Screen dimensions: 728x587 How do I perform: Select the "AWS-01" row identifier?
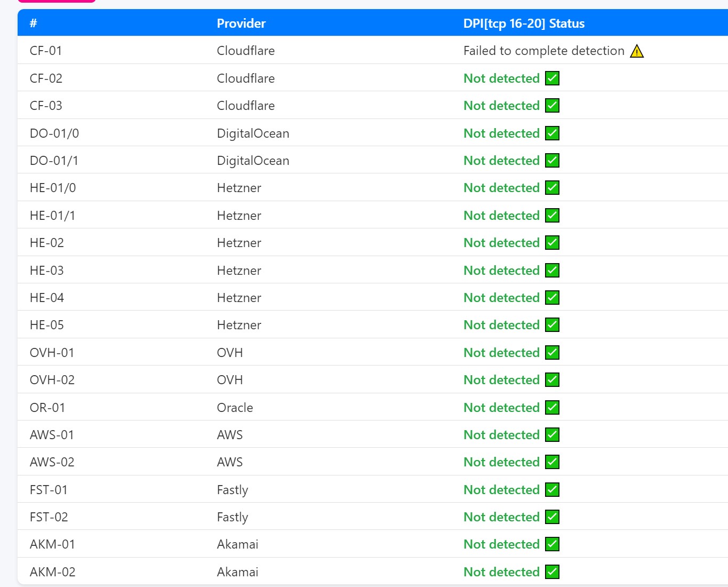click(x=52, y=435)
